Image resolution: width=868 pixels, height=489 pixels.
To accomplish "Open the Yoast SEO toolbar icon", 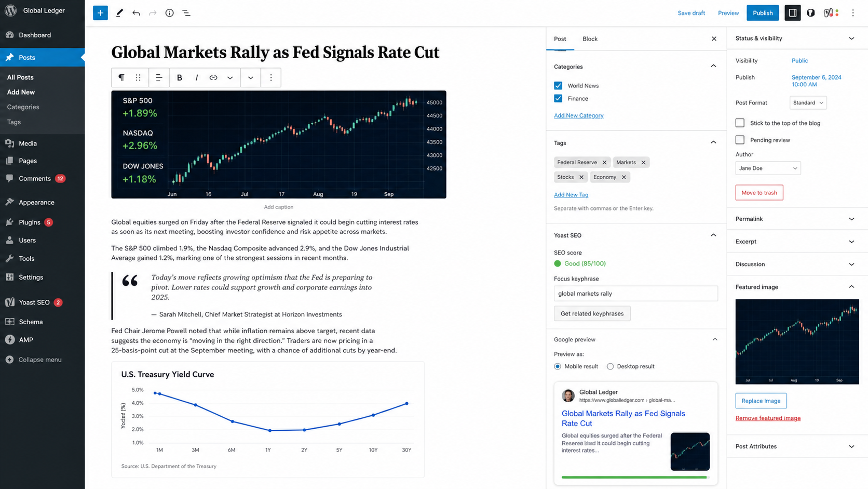I will pyautogui.click(x=831, y=13).
